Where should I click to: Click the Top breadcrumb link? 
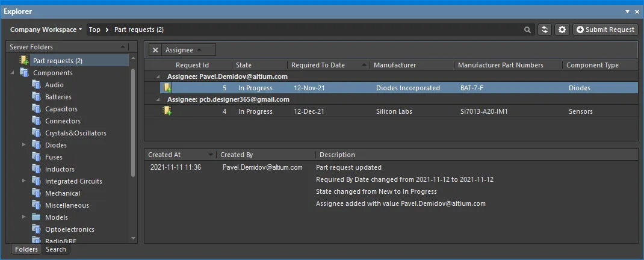94,29
